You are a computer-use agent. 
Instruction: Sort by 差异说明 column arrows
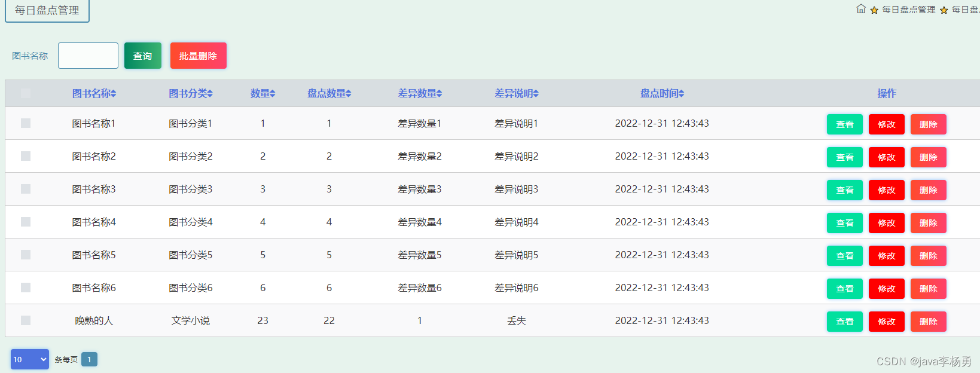tap(536, 94)
